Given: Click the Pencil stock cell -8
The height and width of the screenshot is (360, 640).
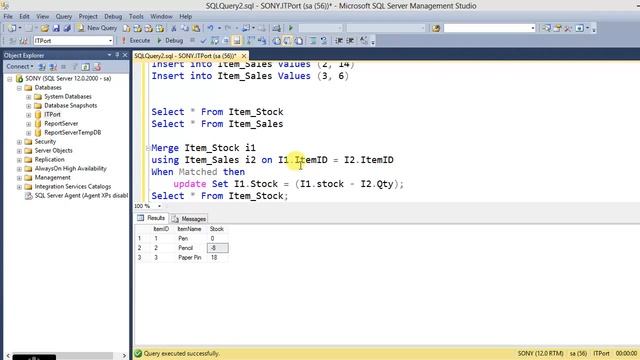Looking at the screenshot, I should coord(218,248).
